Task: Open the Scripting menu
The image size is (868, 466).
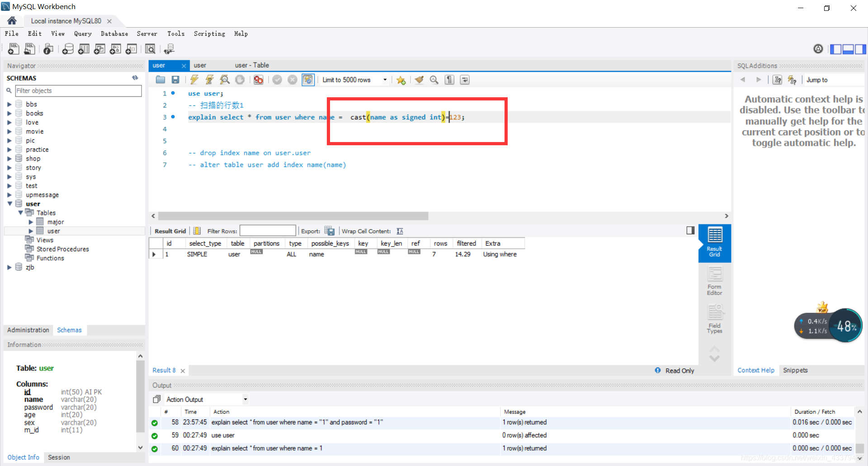Action: [209, 33]
